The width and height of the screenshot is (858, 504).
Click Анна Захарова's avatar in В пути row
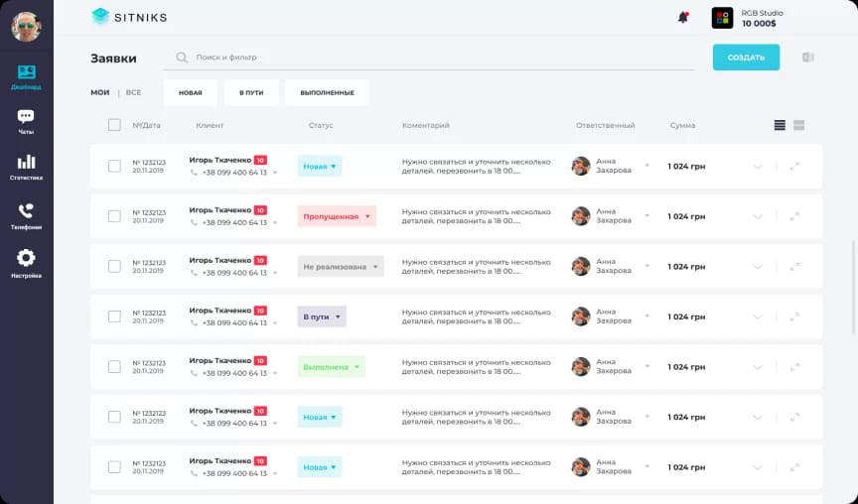point(581,316)
